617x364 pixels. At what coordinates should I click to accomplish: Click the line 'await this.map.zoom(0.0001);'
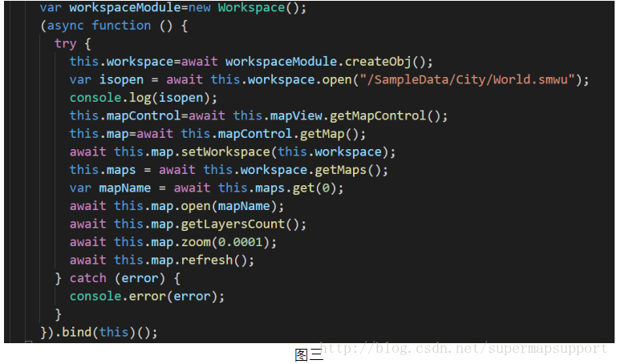click(x=173, y=242)
